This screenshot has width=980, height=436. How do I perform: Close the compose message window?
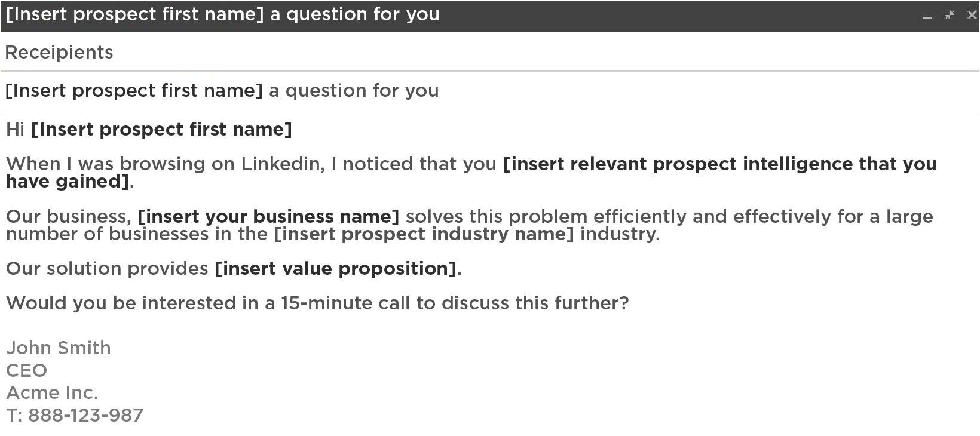point(972,15)
